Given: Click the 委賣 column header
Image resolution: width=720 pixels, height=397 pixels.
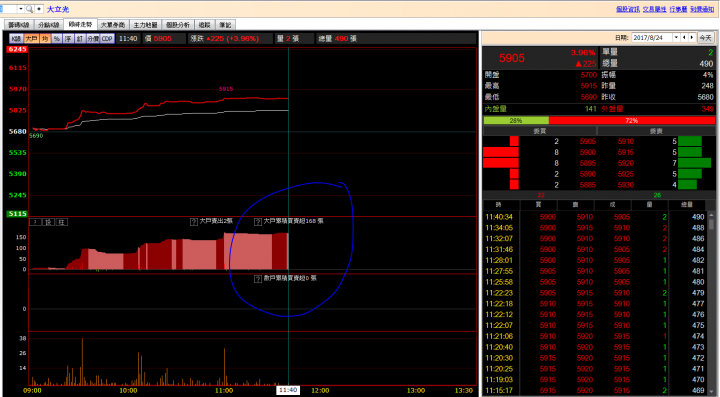Looking at the screenshot, I should click(x=656, y=131).
